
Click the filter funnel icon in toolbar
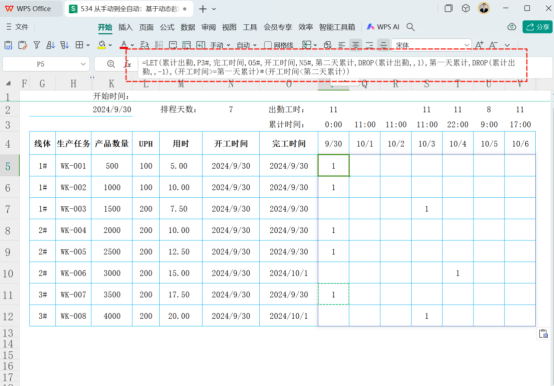36,45
